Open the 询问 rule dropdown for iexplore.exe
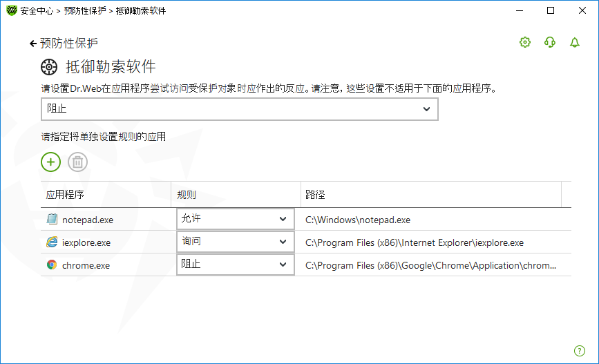 pyautogui.click(x=235, y=242)
